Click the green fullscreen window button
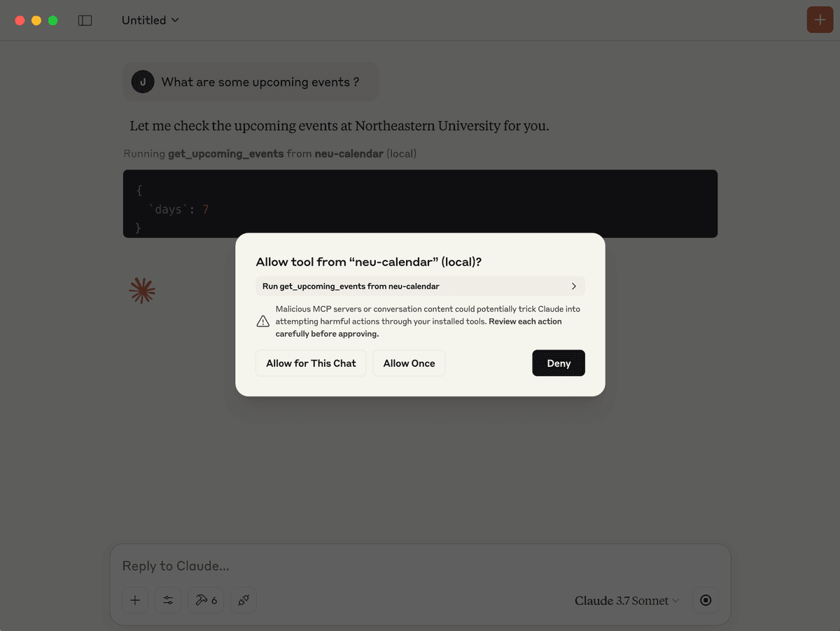This screenshot has width=840, height=631. pos(53,21)
